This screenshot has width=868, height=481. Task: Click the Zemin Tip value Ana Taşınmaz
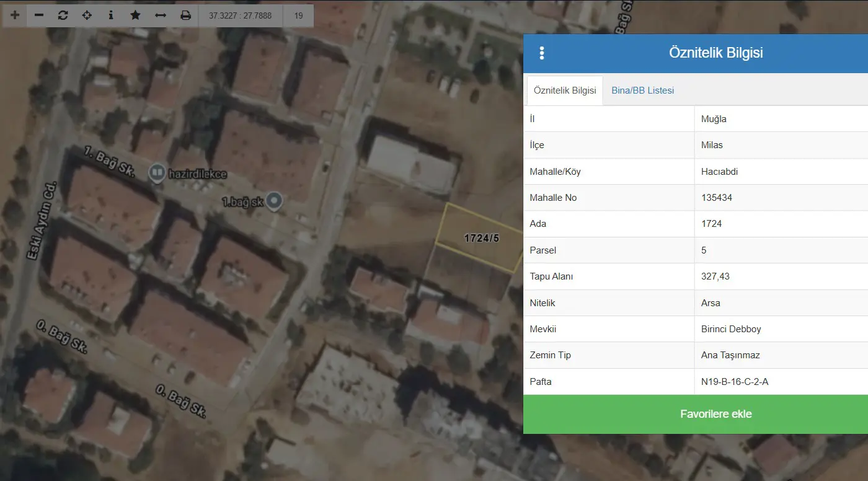(730, 355)
